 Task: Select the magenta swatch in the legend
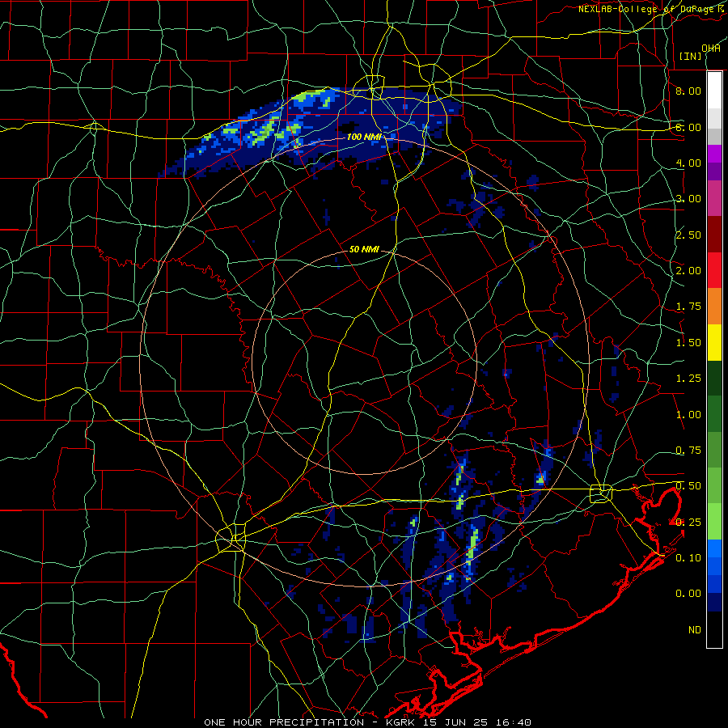point(714,154)
